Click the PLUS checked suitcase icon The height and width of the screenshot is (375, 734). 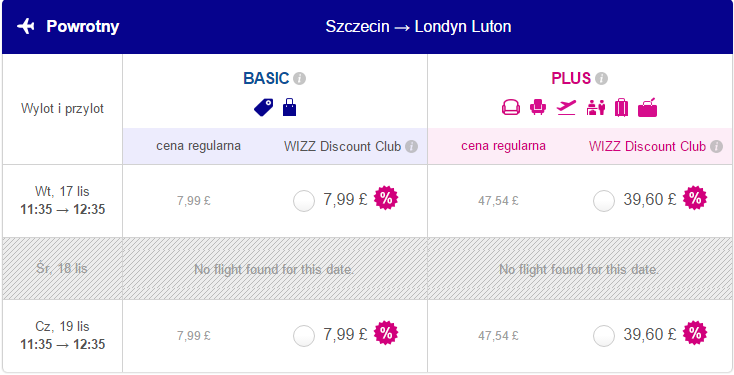pyautogui.click(x=621, y=108)
